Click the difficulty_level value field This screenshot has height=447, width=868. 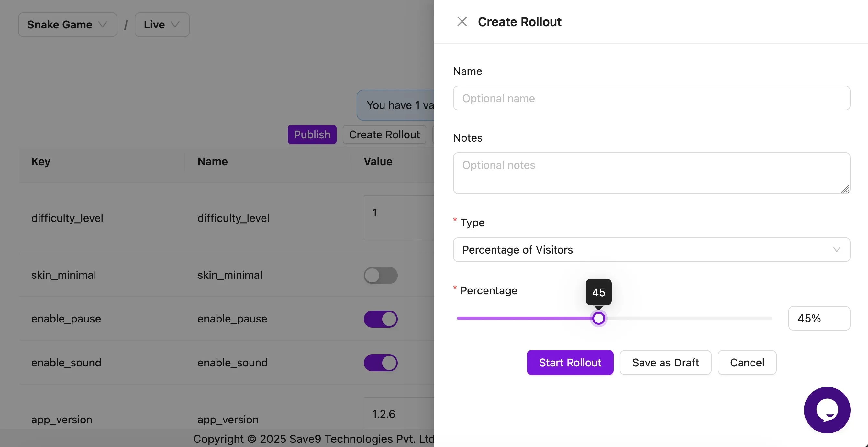pos(399,218)
